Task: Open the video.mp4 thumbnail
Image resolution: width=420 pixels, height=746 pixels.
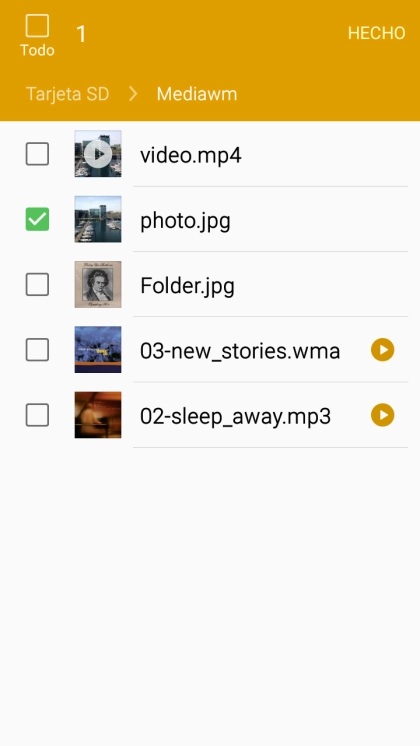Action: tap(98, 154)
